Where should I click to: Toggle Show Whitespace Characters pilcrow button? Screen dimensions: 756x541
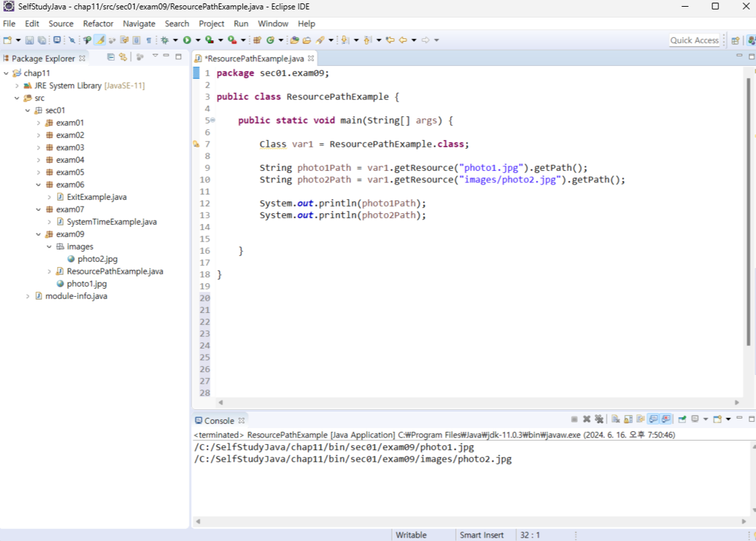pyautogui.click(x=149, y=40)
